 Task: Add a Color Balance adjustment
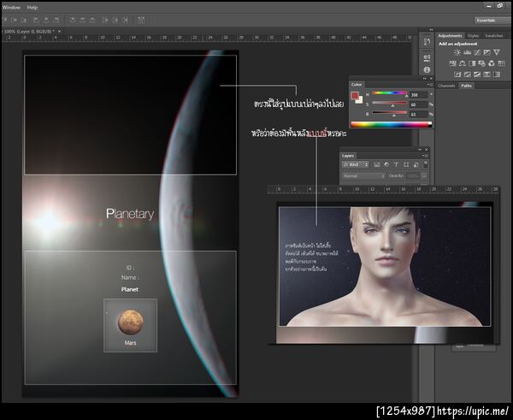pyautogui.click(x=463, y=63)
